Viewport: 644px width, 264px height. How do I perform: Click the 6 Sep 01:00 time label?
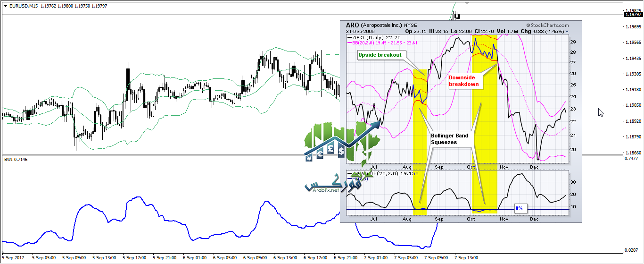196,258
